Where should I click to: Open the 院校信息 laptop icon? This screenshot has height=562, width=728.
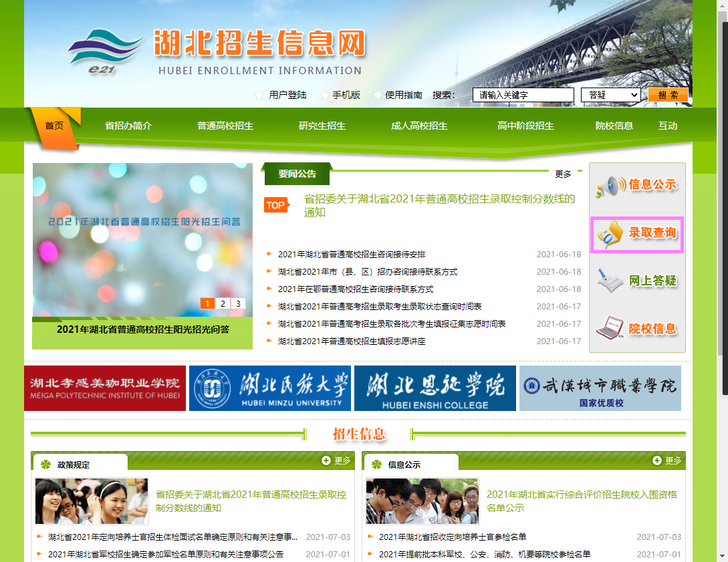tap(610, 329)
